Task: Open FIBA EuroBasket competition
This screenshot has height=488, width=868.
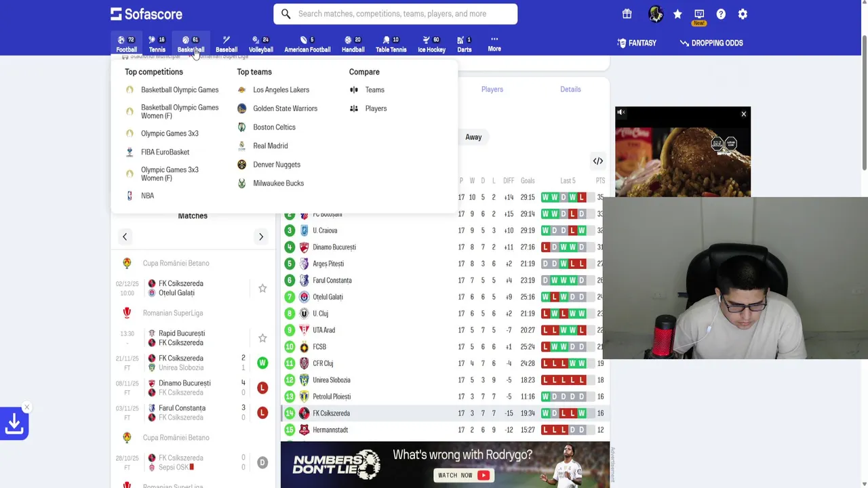Action: [x=157, y=152]
